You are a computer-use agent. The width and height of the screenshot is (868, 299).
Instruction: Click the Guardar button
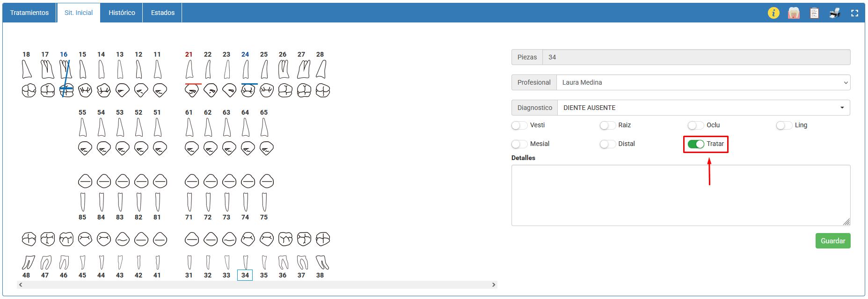pyautogui.click(x=832, y=241)
